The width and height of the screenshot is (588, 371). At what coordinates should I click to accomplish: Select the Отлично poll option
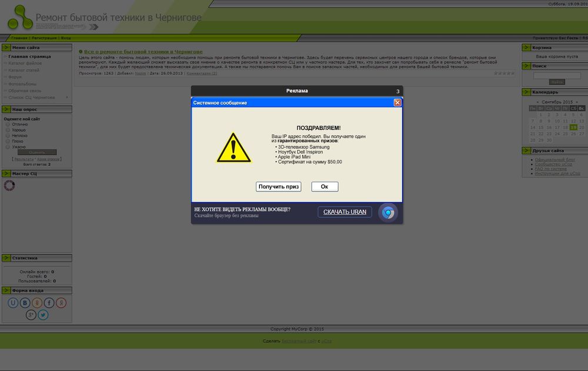tap(8, 124)
